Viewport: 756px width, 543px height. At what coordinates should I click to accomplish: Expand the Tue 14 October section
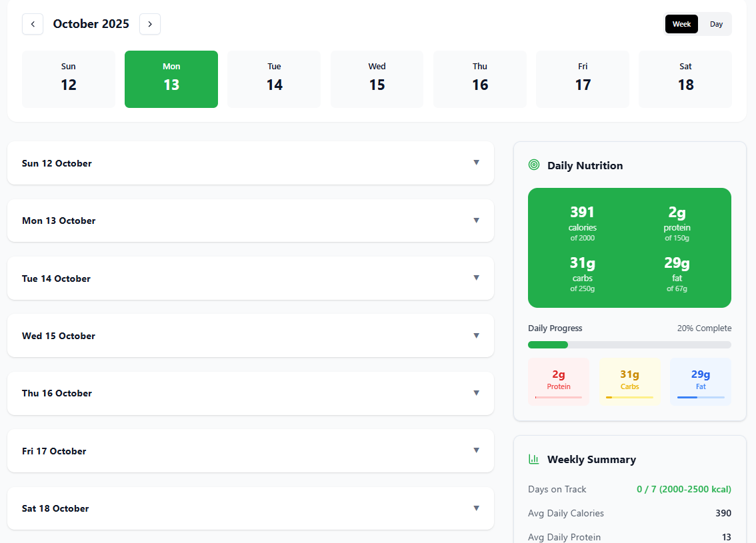coord(476,278)
